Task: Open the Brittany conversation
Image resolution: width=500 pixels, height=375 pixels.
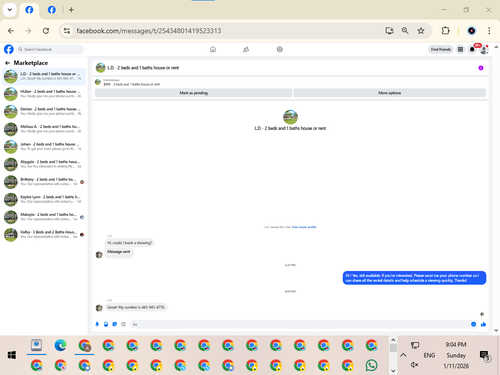Action: 44,182
